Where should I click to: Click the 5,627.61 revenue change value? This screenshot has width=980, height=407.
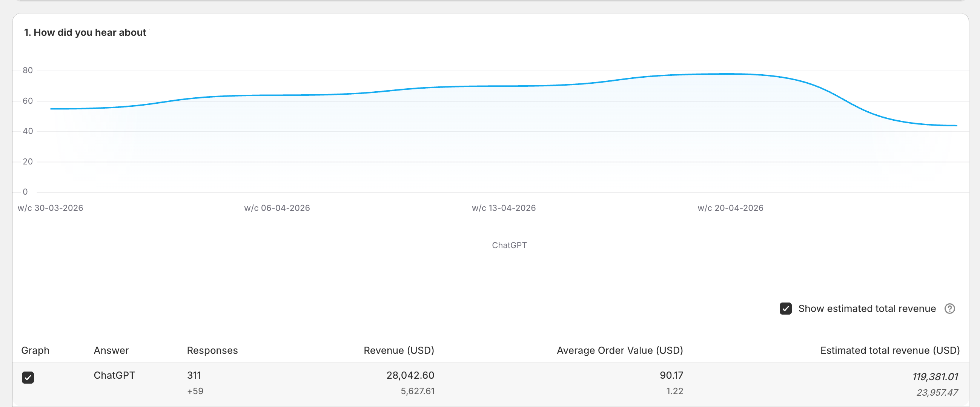click(x=417, y=391)
